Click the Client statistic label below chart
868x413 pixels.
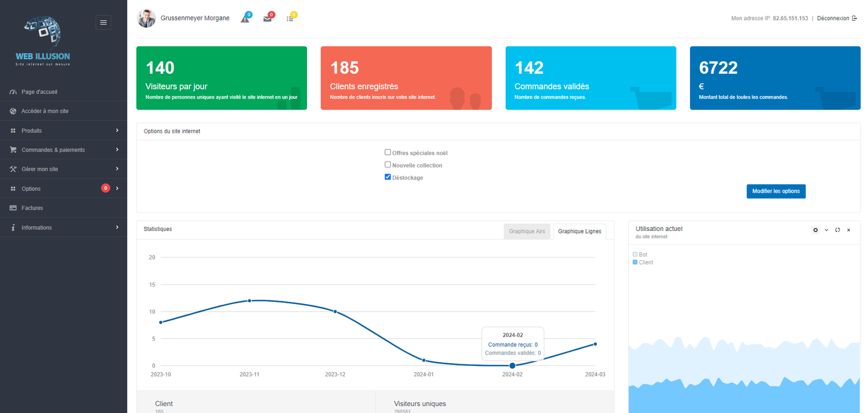(164, 404)
